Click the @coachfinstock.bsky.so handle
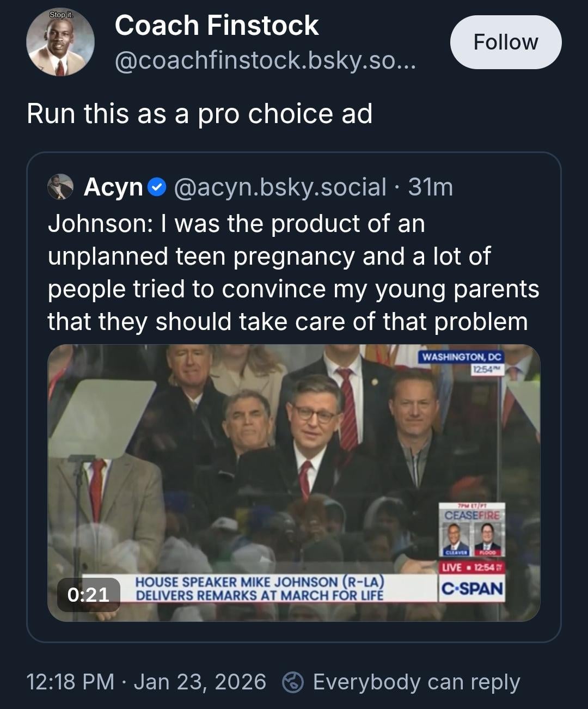Image resolution: width=588 pixels, height=709 pixels. [265, 60]
